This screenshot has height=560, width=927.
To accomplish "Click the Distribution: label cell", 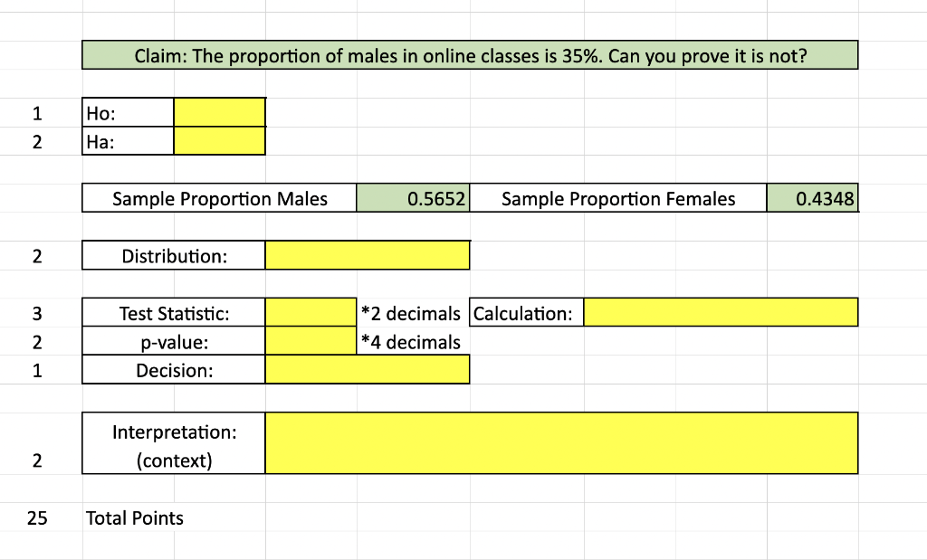I will [x=174, y=256].
